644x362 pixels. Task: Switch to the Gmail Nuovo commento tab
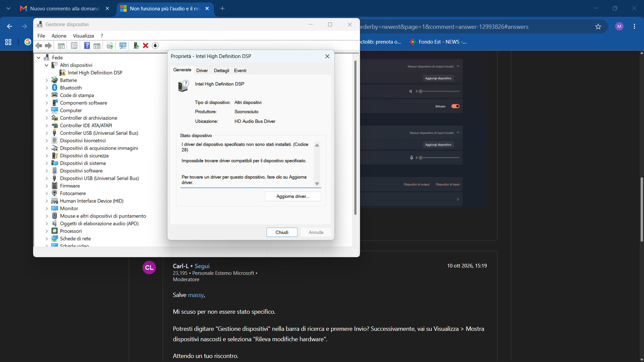click(x=64, y=8)
